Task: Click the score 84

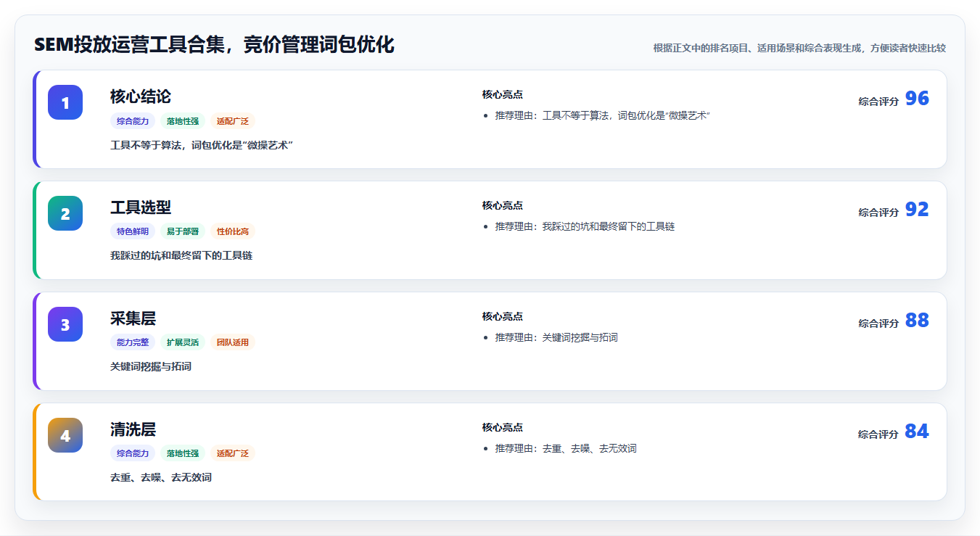Action: click(917, 432)
